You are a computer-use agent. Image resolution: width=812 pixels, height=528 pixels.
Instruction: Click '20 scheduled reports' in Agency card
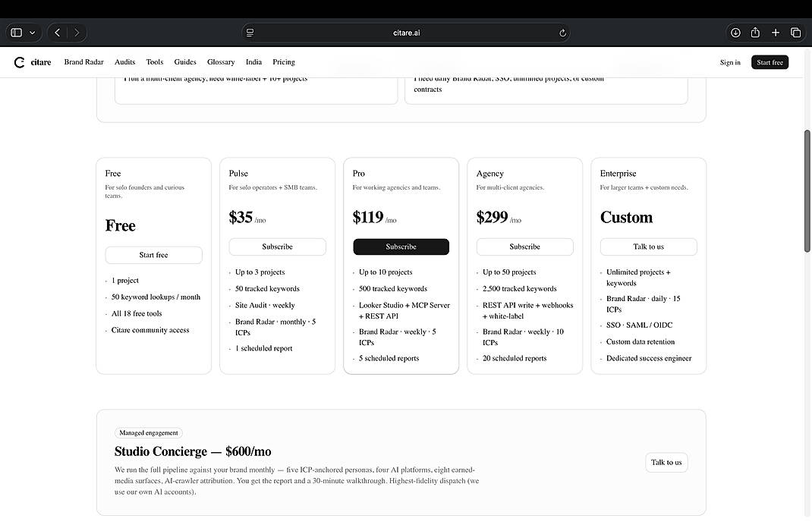tap(515, 358)
